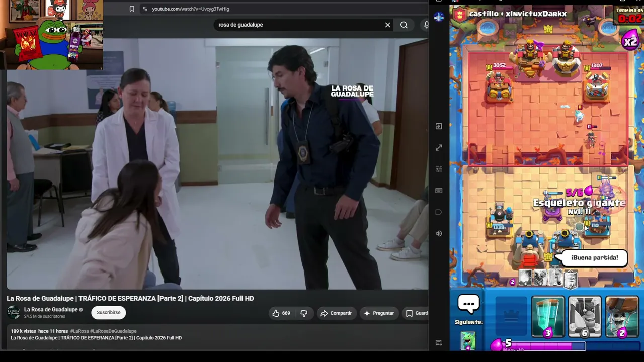Select the greyed-out 6-elixir card
This screenshot has height=362, width=644.
coord(585,317)
